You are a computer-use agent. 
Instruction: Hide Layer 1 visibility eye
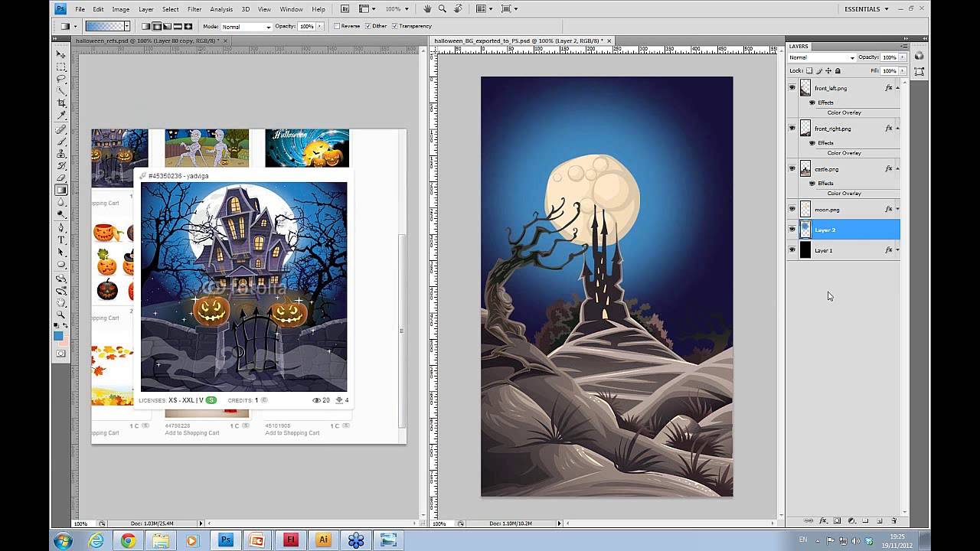792,249
